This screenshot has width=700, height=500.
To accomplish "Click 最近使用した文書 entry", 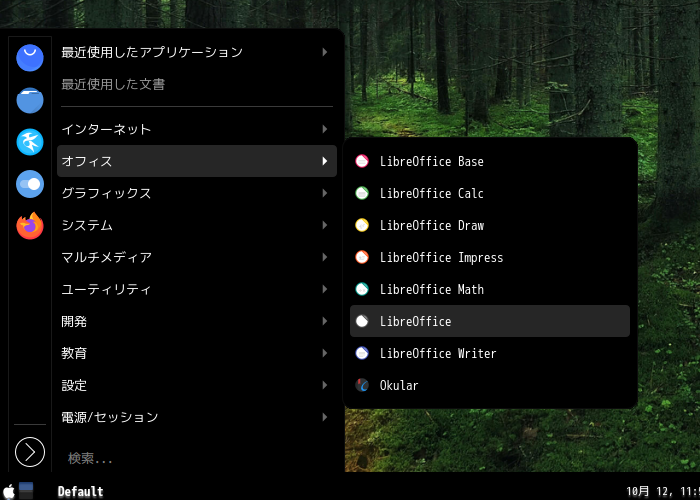I will (197, 84).
